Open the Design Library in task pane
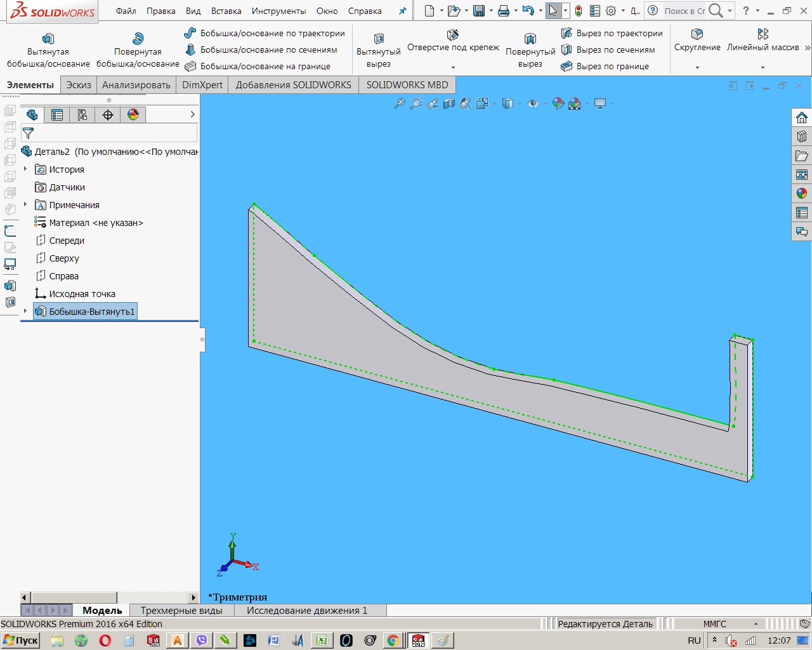 tap(802, 136)
